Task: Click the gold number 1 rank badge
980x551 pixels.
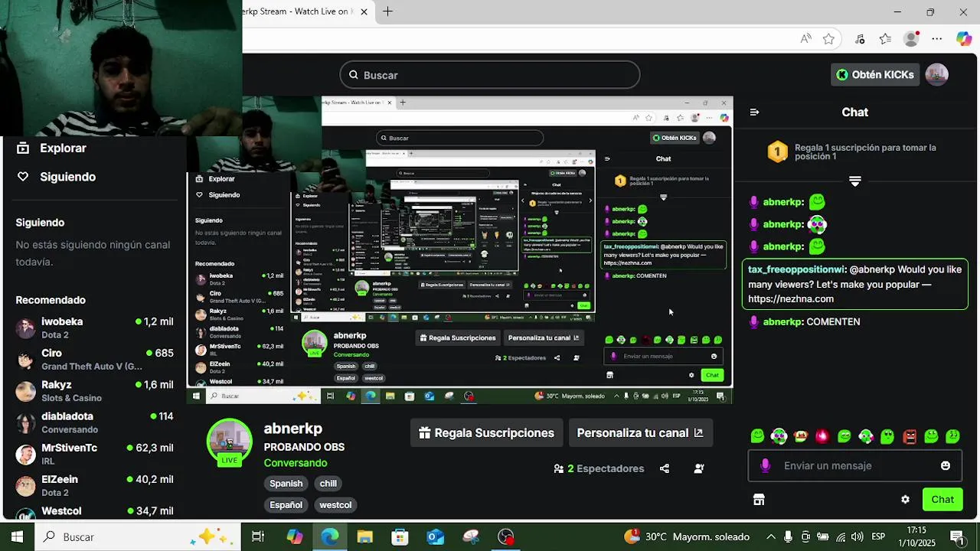Action: (778, 152)
